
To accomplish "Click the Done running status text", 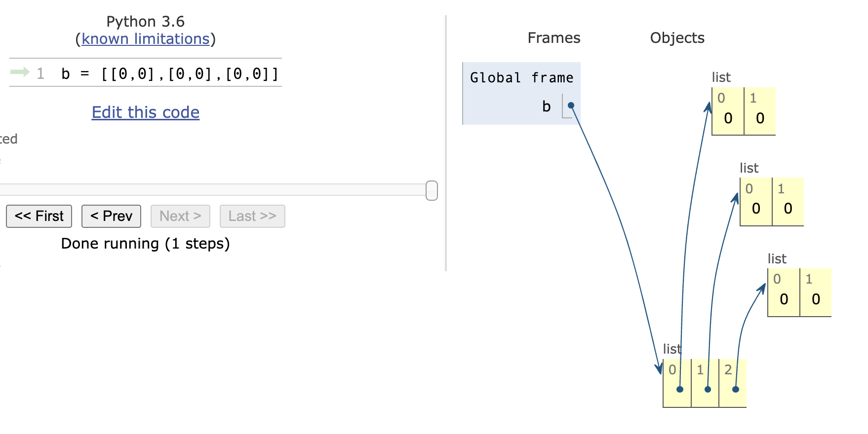I will click(x=146, y=244).
